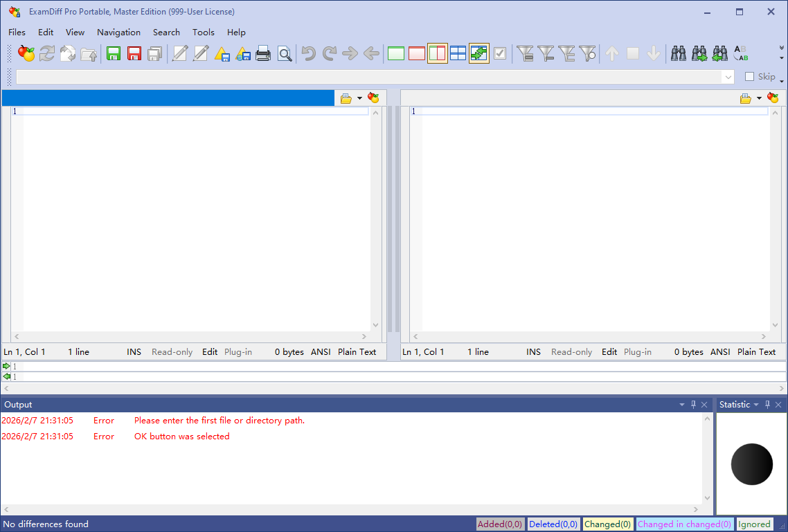The height and width of the screenshot is (532, 788).
Task: Toggle the side-by-side both panes view
Action: click(437, 53)
